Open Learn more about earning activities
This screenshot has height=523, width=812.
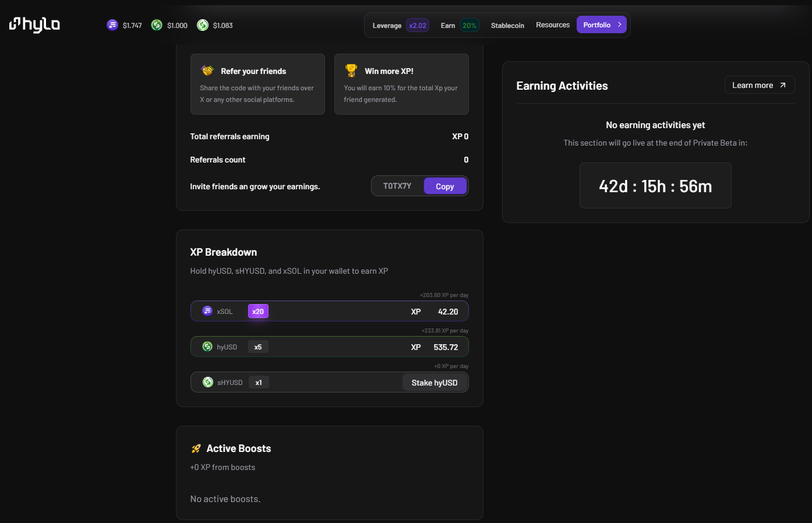760,85
